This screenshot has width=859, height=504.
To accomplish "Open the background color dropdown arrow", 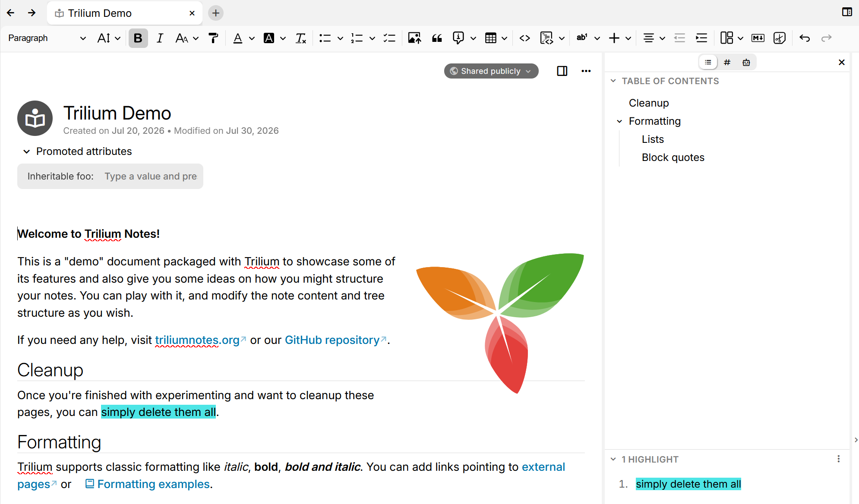I will click(283, 38).
